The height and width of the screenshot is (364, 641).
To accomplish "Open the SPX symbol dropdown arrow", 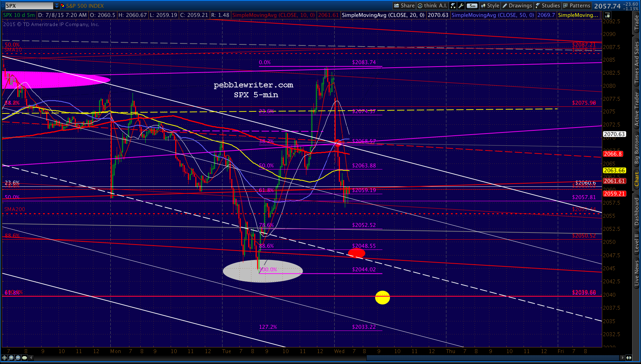I will (57, 6).
